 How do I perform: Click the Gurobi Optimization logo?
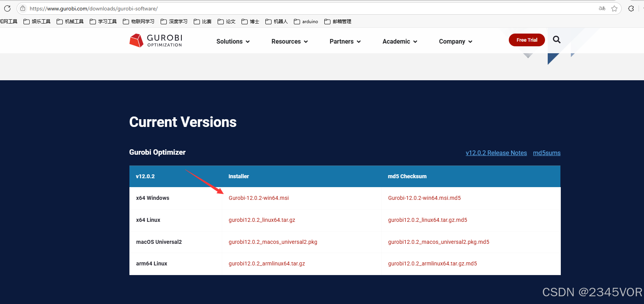(156, 40)
